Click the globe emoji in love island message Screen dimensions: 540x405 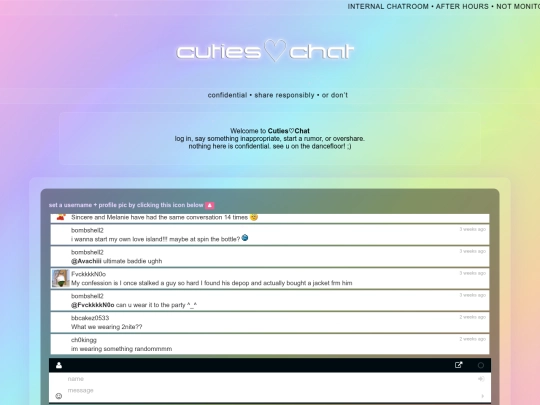click(x=245, y=238)
